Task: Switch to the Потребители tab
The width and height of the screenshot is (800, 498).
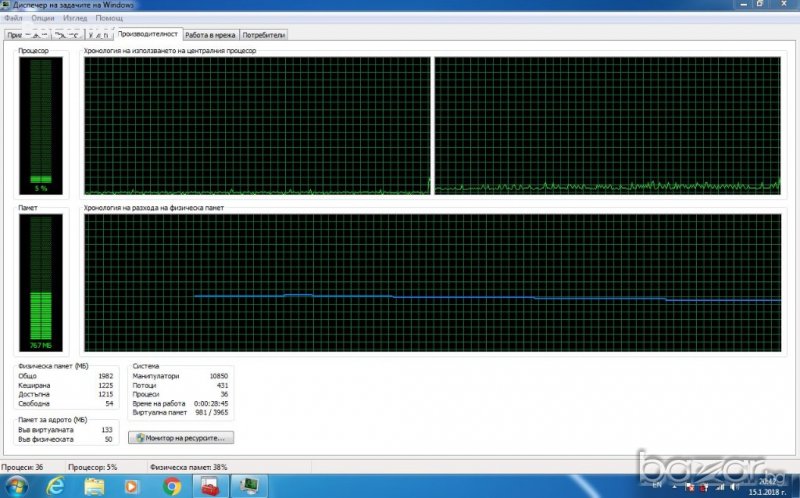Action: (x=264, y=34)
